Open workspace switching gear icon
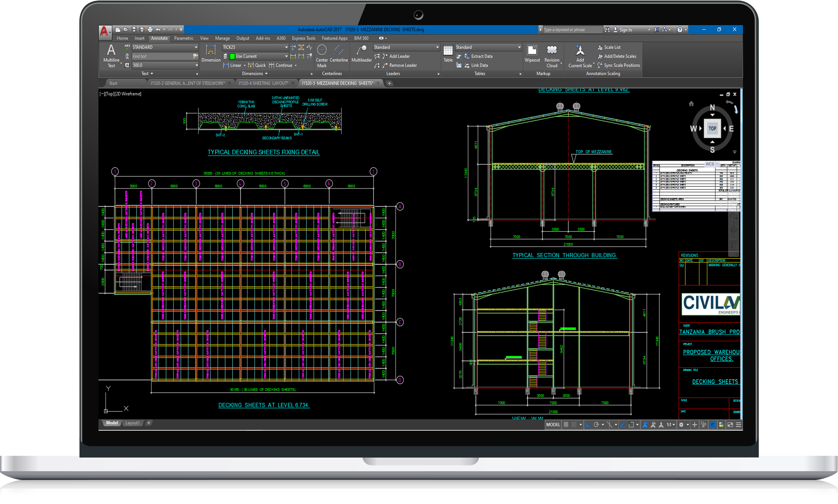The width and height of the screenshot is (838, 504). [681, 425]
